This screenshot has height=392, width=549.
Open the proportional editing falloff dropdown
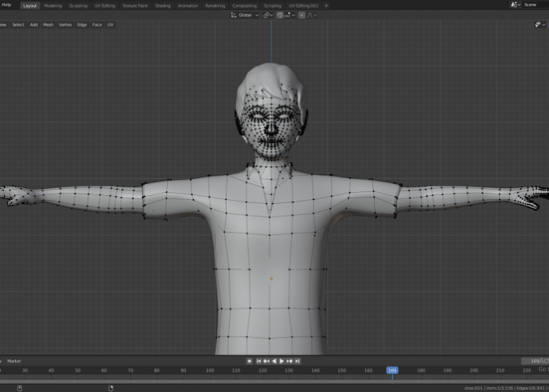(x=312, y=15)
